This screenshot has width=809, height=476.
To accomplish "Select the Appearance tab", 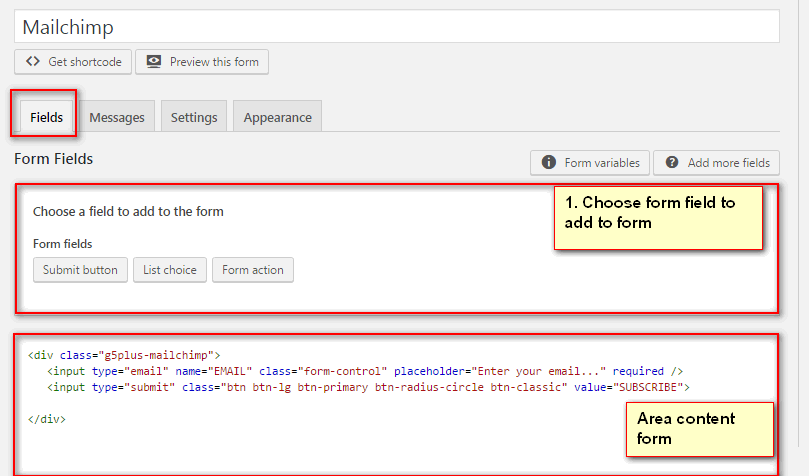I will click(x=278, y=117).
